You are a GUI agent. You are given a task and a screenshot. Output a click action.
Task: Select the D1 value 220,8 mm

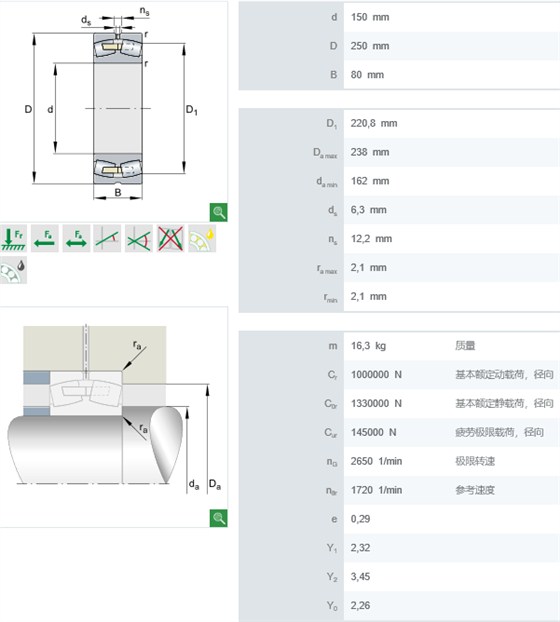374,123
